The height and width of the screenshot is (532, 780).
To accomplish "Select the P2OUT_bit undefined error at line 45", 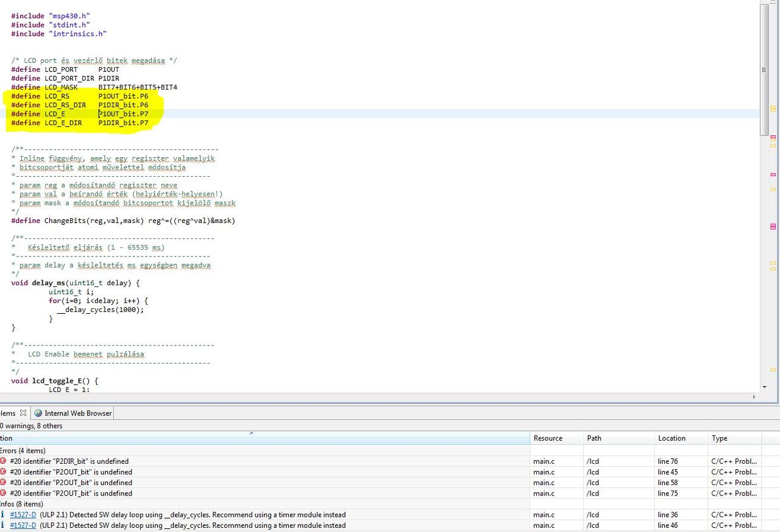I will (x=71, y=472).
